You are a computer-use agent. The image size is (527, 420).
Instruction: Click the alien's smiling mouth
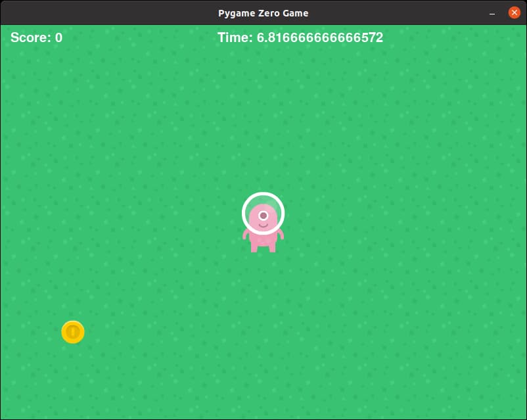(263, 226)
